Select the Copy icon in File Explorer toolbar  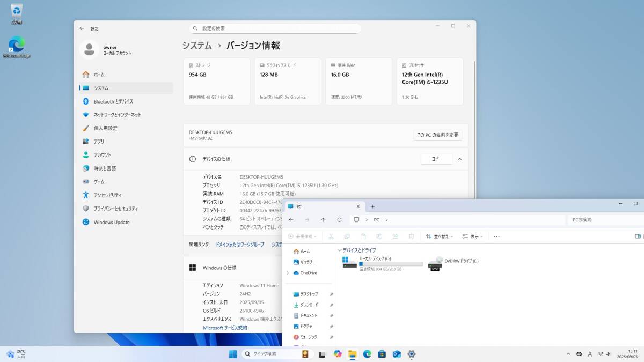[347, 237]
